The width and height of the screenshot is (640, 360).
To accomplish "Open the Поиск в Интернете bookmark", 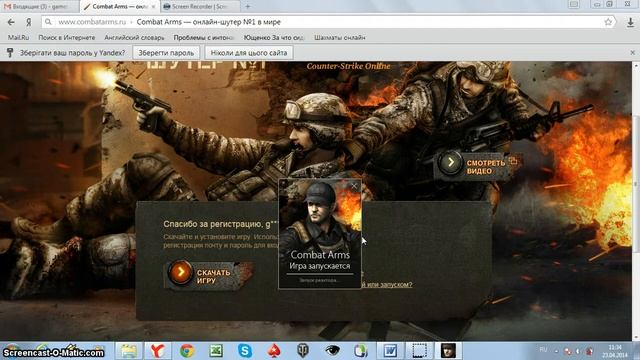I will 67,38.
